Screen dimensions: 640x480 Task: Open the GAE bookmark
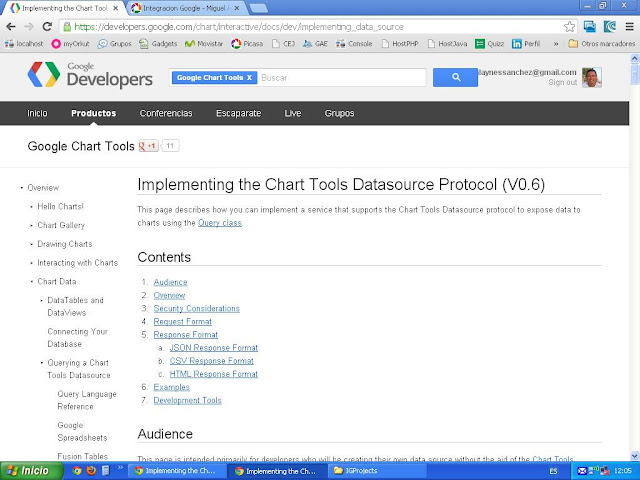coord(316,44)
